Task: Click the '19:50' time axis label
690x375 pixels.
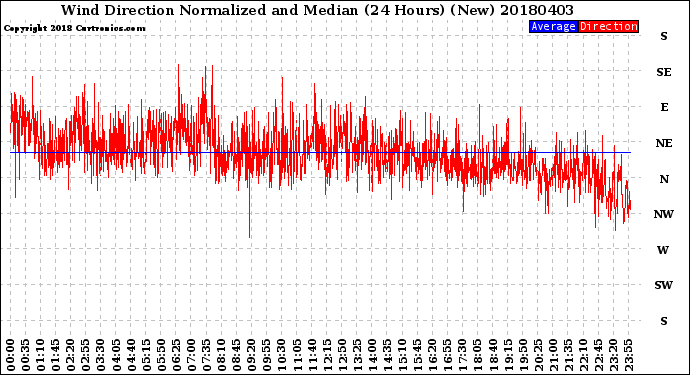Action: [x=522, y=355]
